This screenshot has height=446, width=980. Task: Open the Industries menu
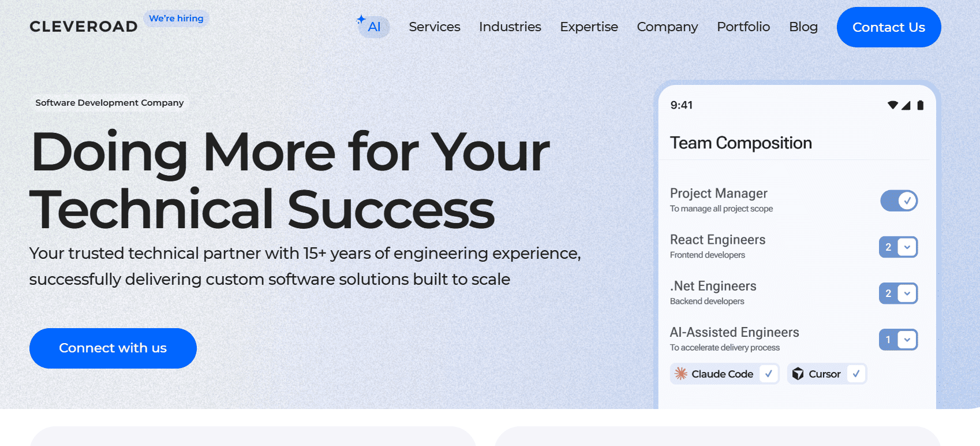point(510,27)
